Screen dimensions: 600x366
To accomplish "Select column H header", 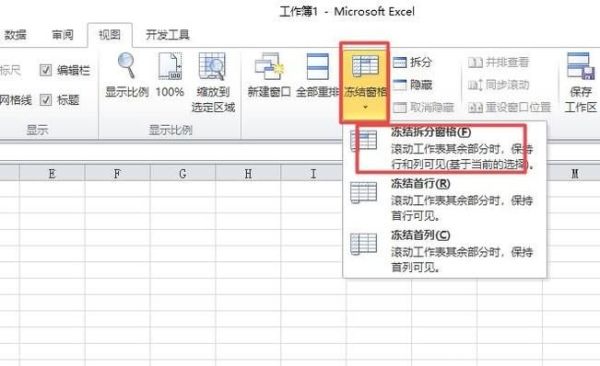I will [248, 173].
